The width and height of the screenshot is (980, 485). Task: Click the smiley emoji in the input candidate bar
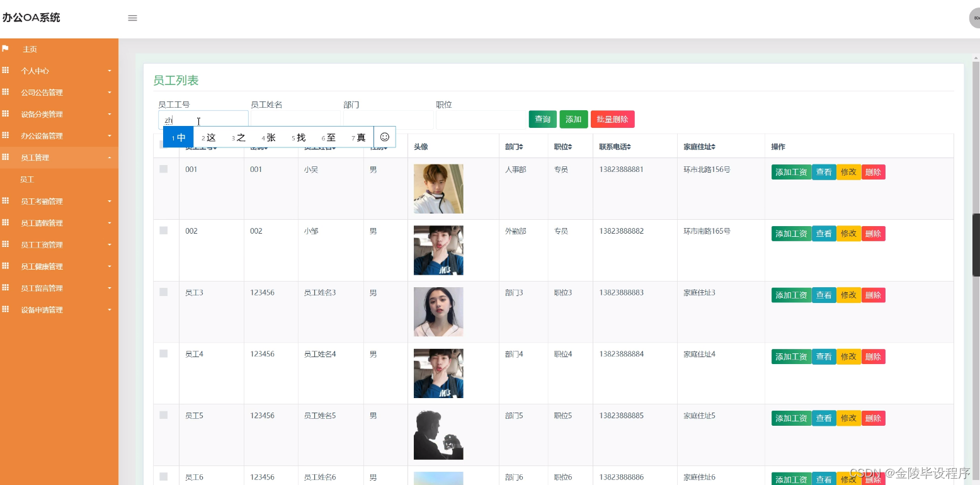384,137
